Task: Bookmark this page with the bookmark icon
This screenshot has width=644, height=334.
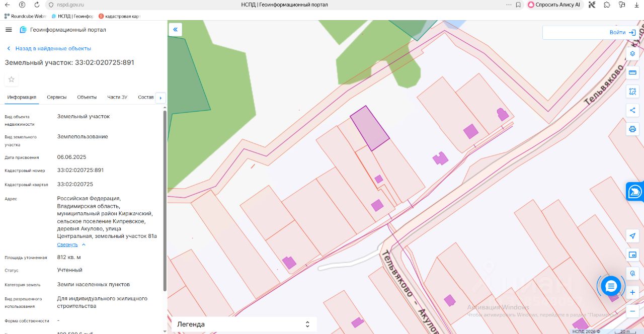Action: point(518,5)
